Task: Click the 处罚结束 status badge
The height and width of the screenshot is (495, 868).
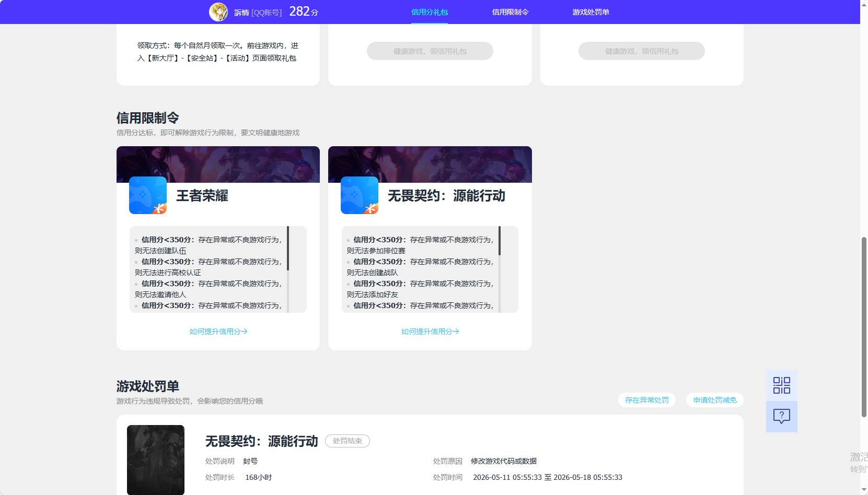Action: pyautogui.click(x=348, y=441)
